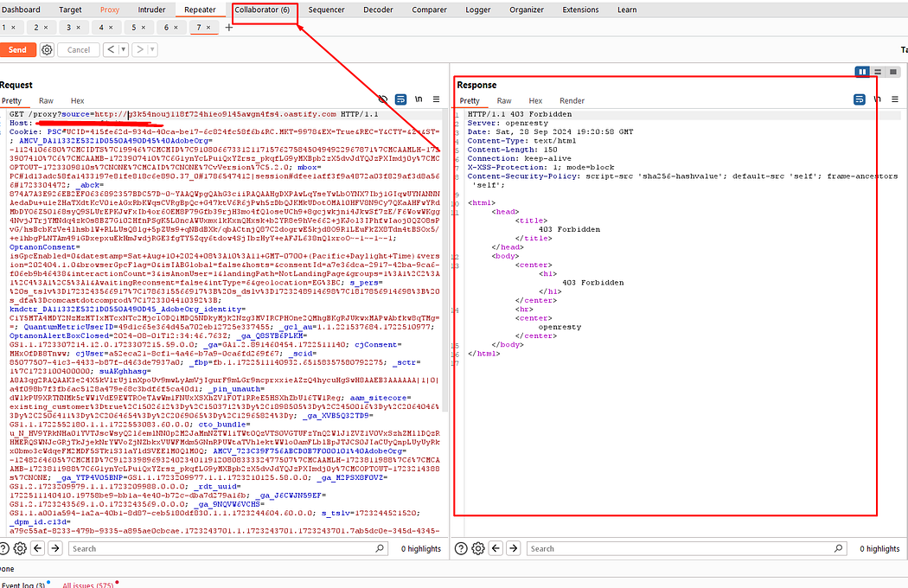Open help for Response search bar
Image resolution: width=908 pixels, height=588 pixels.
[461, 548]
